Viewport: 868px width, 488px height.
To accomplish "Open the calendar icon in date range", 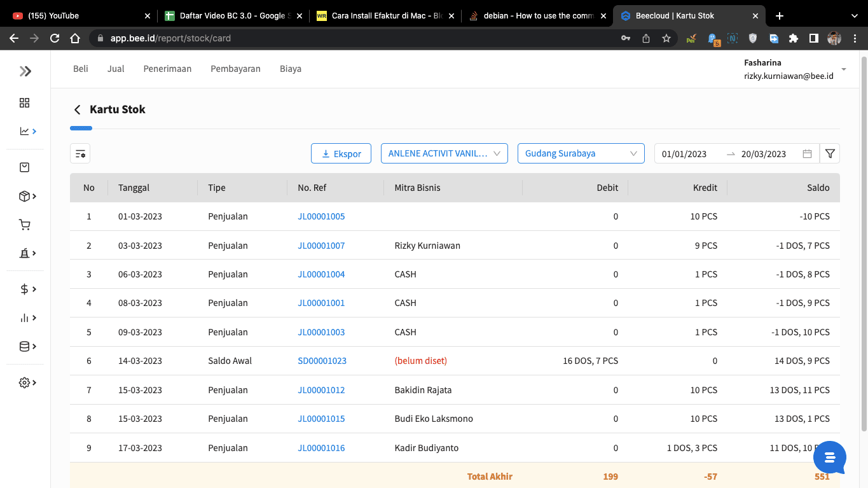I will tap(807, 153).
